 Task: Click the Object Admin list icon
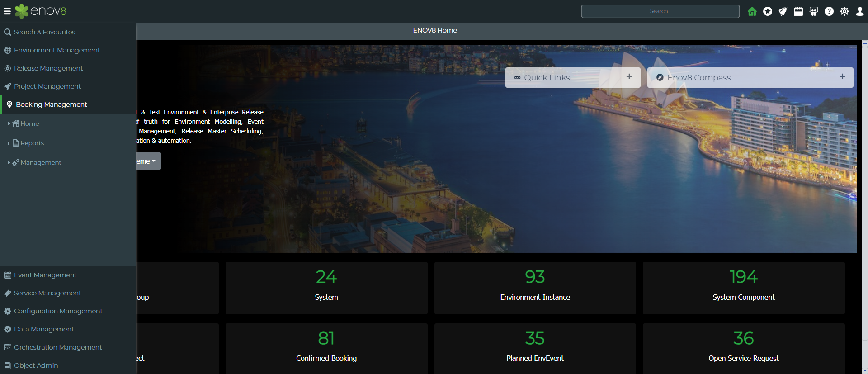(8, 365)
